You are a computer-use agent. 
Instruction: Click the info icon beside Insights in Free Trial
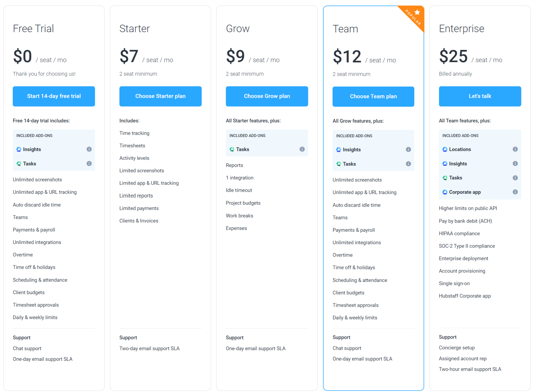[89, 149]
